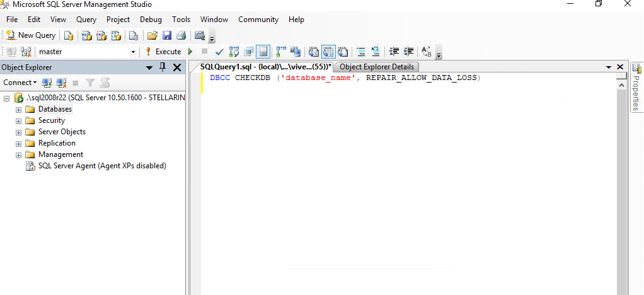
Task: Toggle IntelliSense Enabled toolbar icon
Action: pos(263,52)
